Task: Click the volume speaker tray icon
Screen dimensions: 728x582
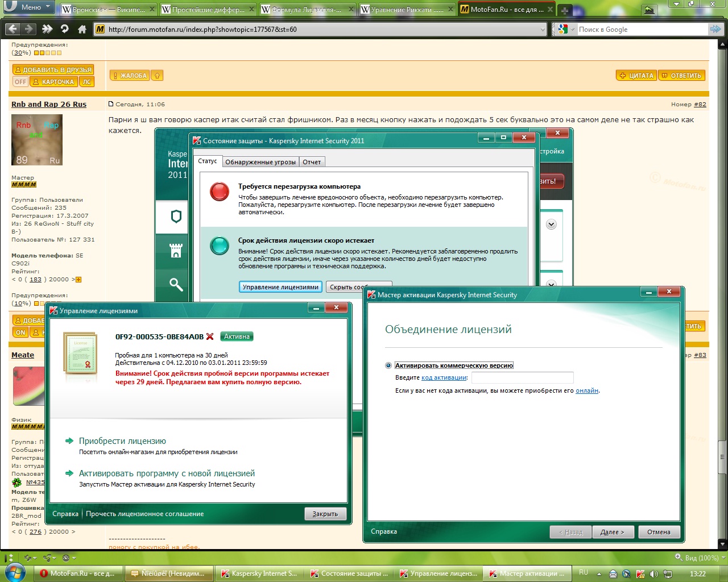Action: tap(654, 574)
